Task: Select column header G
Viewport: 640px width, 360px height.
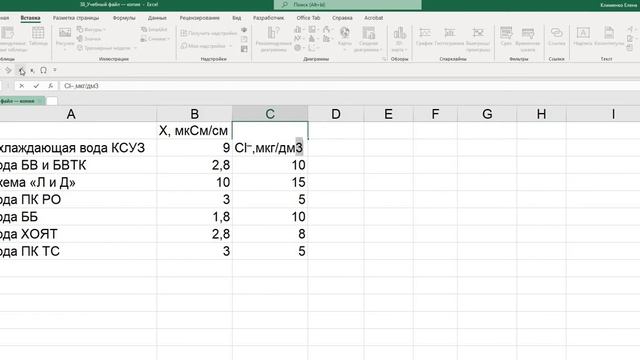Action: pos(487,114)
